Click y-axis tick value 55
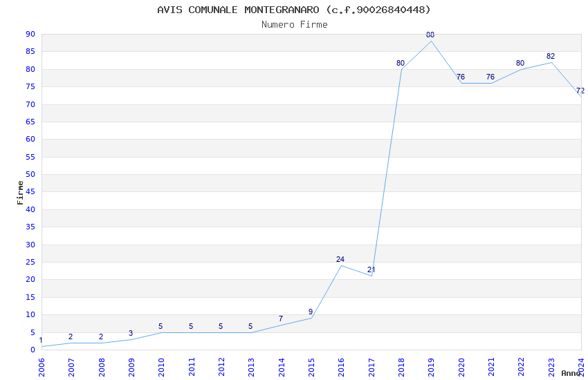Viewport: 588px width, 380px height. [x=30, y=157]
